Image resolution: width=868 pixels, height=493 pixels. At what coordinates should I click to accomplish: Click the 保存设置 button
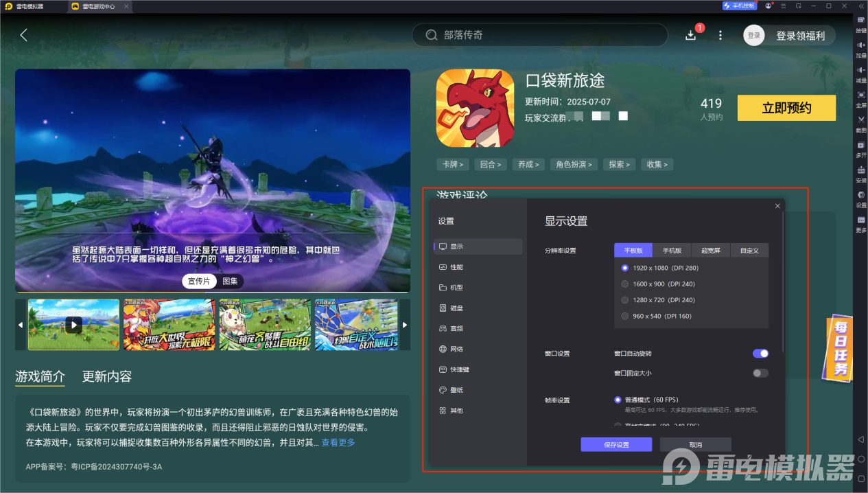click(x=616, y=444)
